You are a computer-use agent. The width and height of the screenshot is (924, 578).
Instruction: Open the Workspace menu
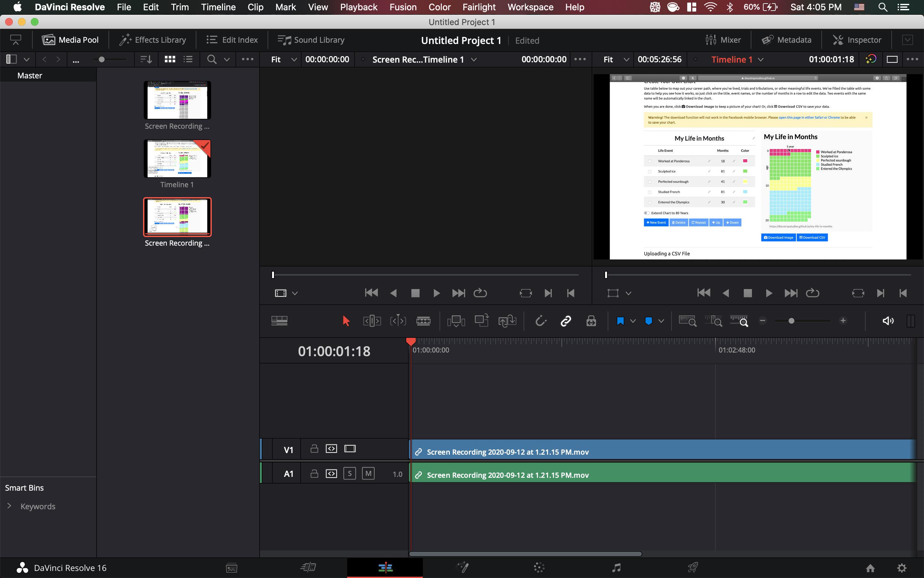[530, 7]
